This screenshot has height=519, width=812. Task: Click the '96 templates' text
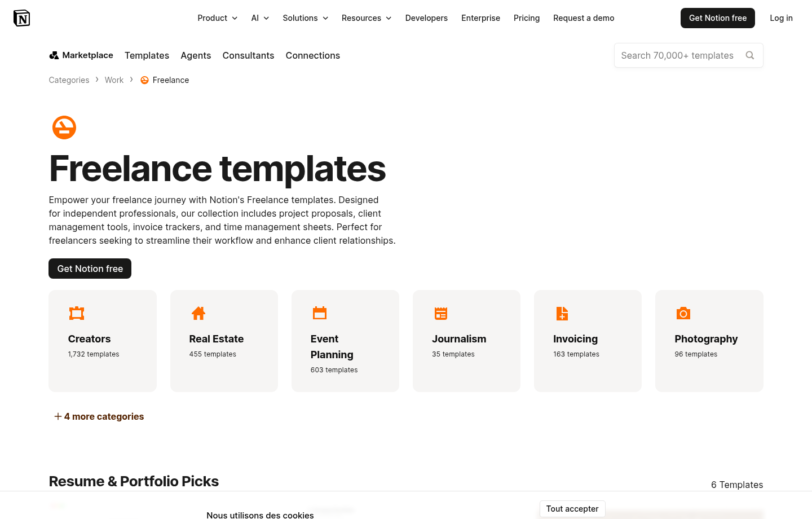tap(696, 354)
